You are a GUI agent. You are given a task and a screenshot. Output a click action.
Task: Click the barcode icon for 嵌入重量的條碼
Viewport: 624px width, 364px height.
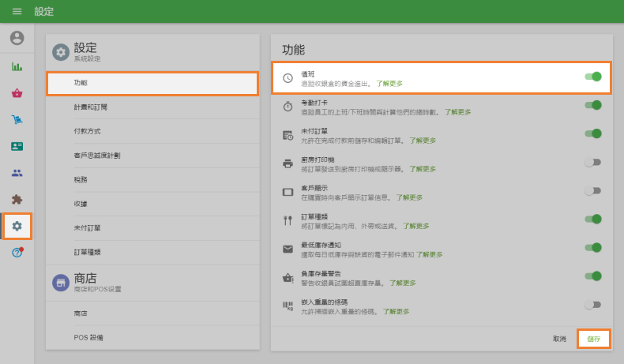pos(288,306)
